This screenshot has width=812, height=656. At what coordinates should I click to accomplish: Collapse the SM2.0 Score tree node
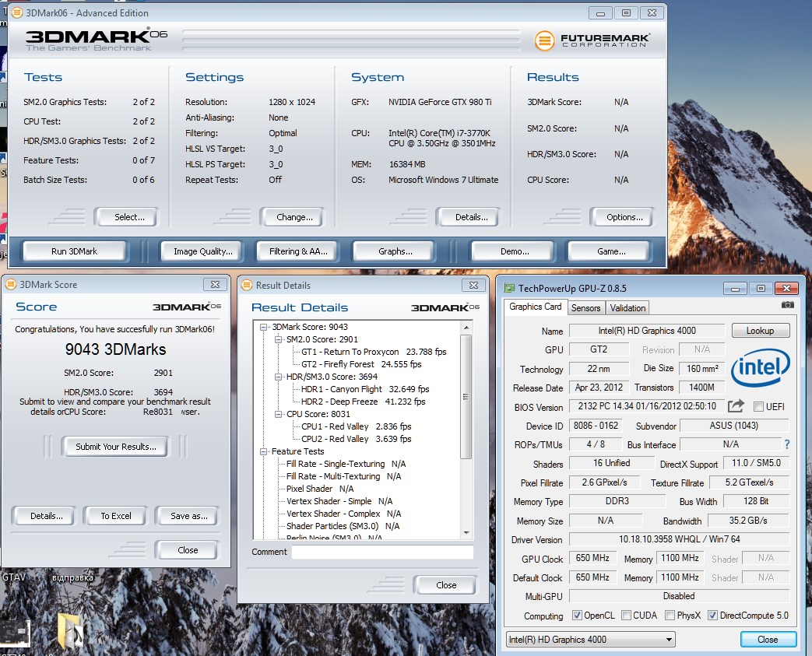pos(276,339)
